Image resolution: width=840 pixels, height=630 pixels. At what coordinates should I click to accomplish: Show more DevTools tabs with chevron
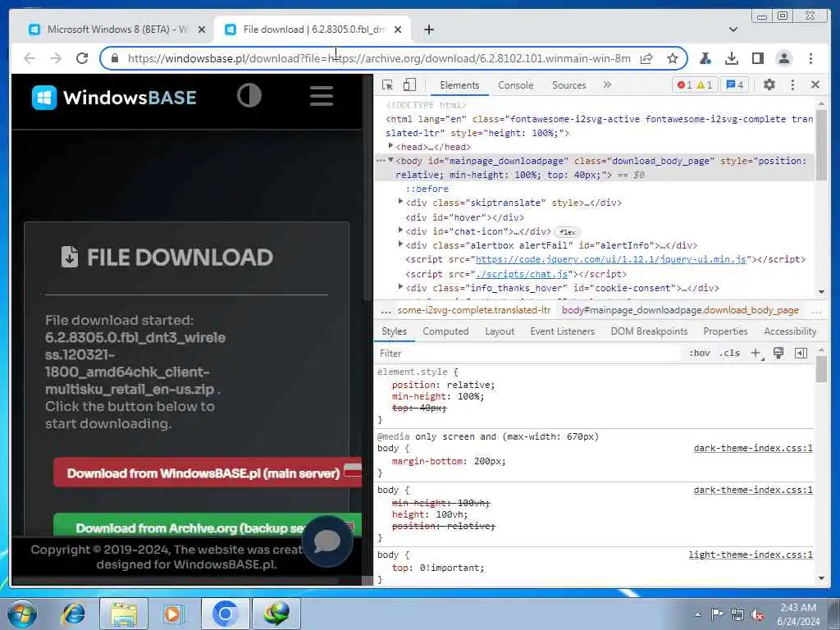coord(607,84)
